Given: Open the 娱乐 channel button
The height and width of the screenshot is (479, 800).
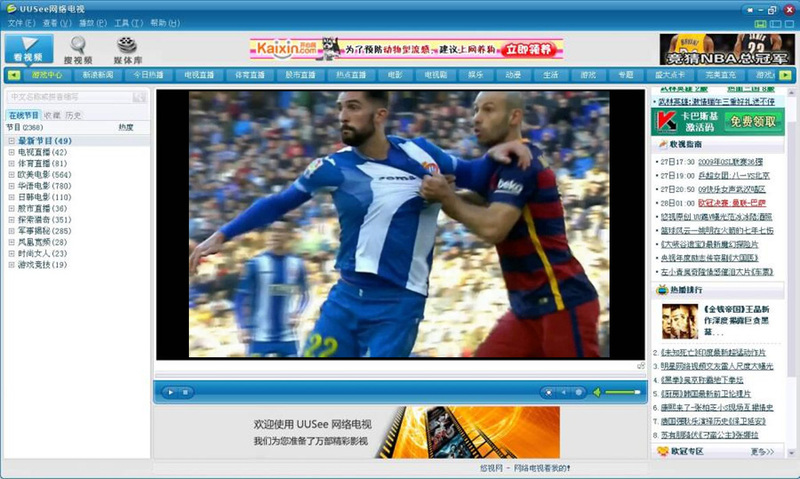Looking at the screenshot, I should pos(476,75).
